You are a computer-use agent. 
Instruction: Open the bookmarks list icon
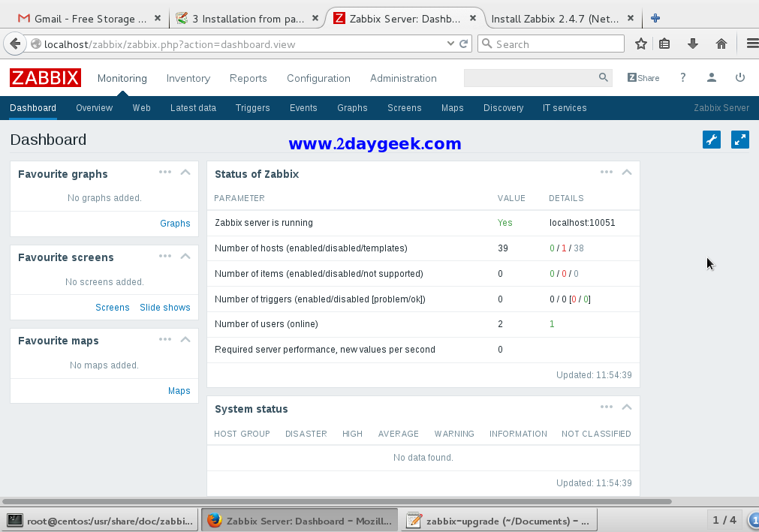[x=664, y=44]
